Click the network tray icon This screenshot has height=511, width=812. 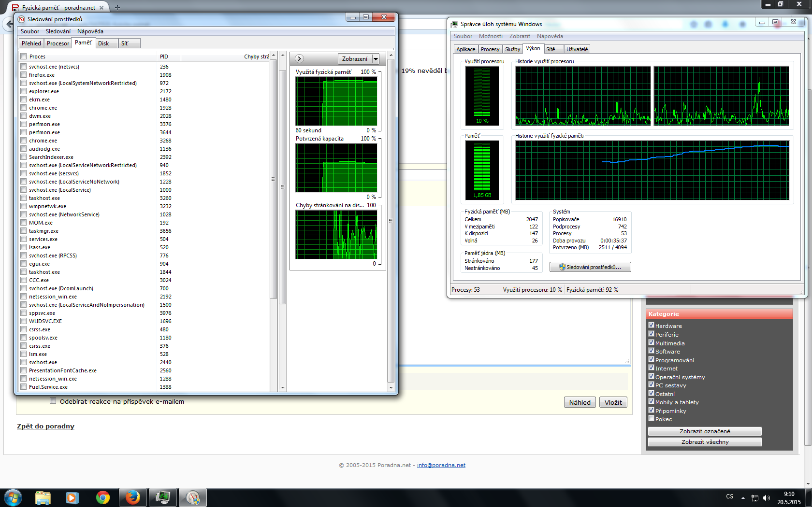pos(754,498)
